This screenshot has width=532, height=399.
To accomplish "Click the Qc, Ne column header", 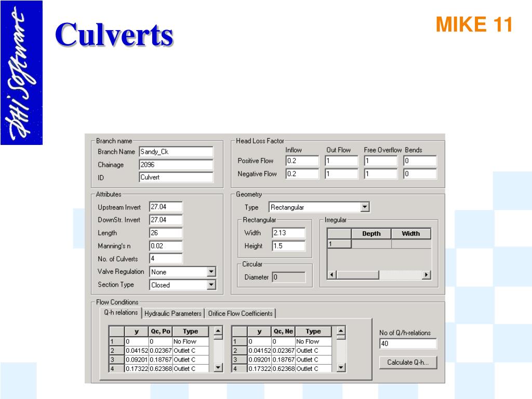I will [283, 331].
